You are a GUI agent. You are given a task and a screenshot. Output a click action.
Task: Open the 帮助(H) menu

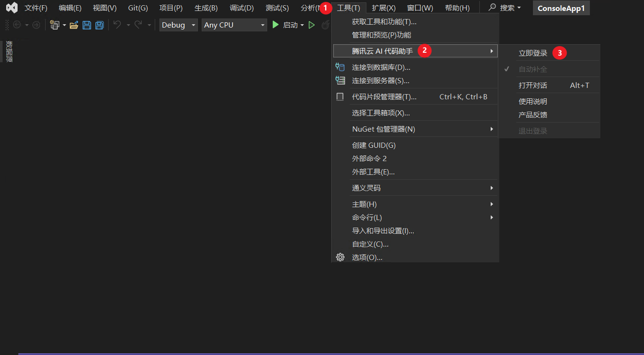(x=457, y=8)
